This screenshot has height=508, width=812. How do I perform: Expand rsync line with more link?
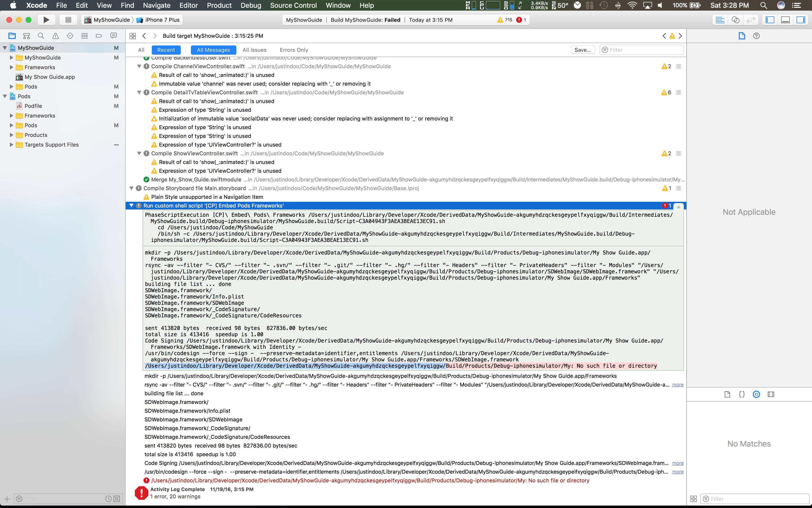click(x=677, y=385)
